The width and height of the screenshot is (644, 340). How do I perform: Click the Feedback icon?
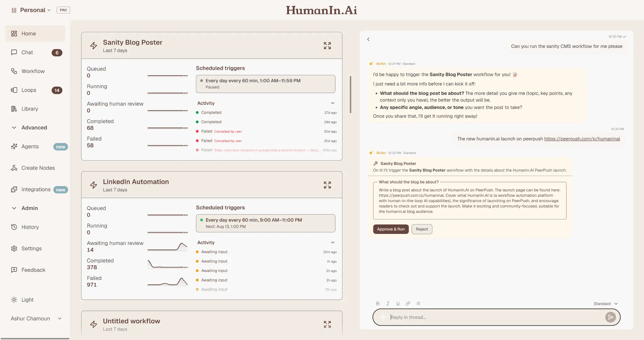(14, 270)
